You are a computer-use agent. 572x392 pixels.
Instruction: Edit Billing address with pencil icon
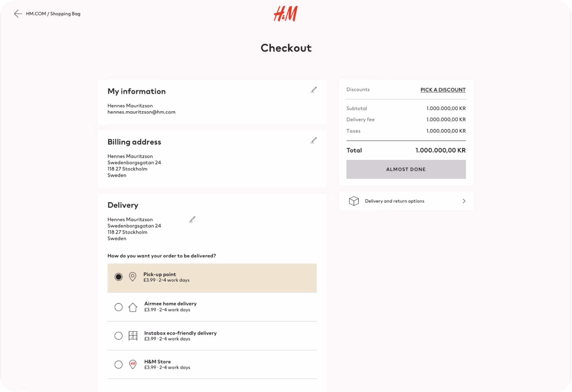click(x=314, y=140)
